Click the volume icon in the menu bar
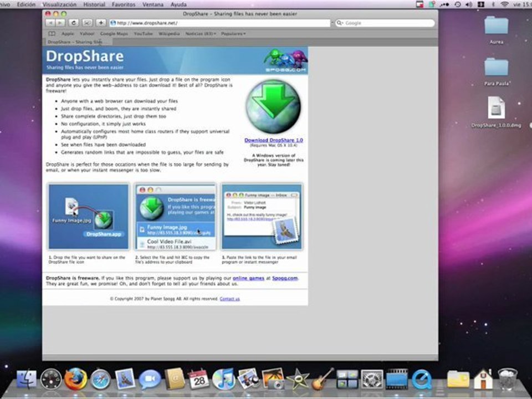Image resolution: width=532 pixels, height=399 pixels. coord(469,4)
